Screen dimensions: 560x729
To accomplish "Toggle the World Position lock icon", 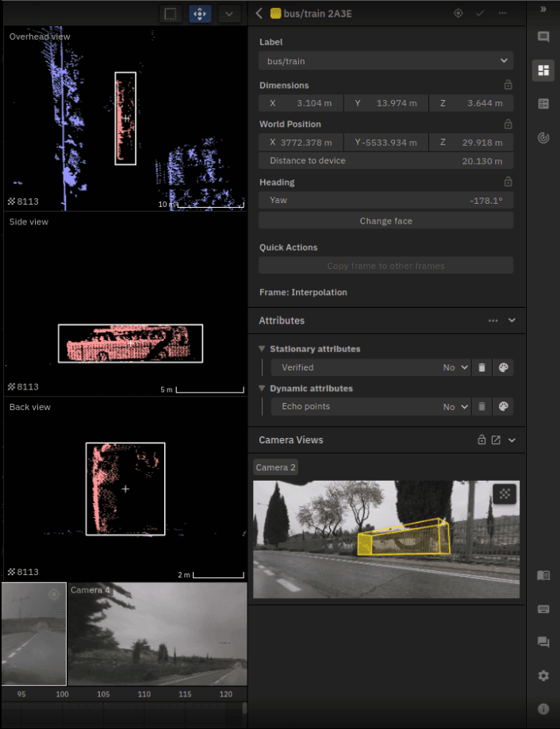I will coord(508,124).
